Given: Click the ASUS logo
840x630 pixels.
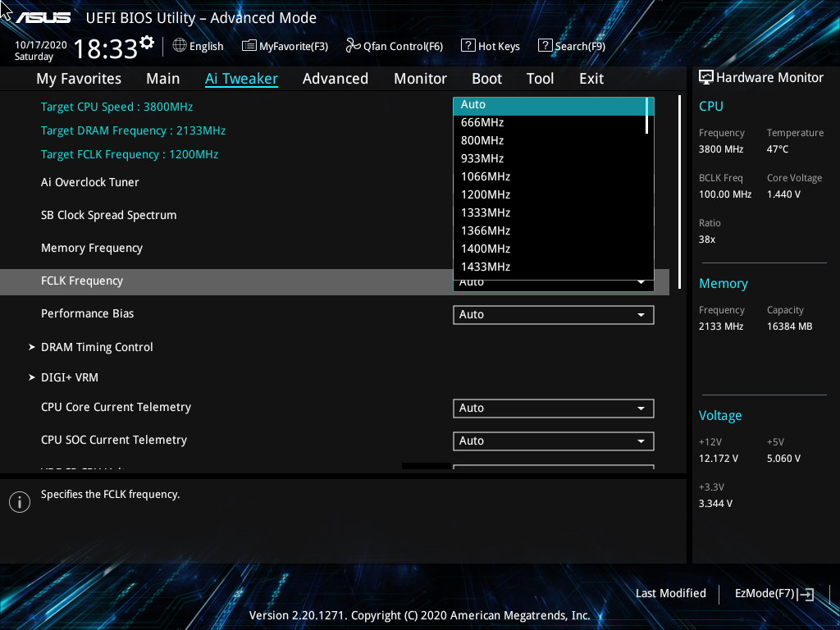Looking at the screenshot, I should tap(43, 18).
